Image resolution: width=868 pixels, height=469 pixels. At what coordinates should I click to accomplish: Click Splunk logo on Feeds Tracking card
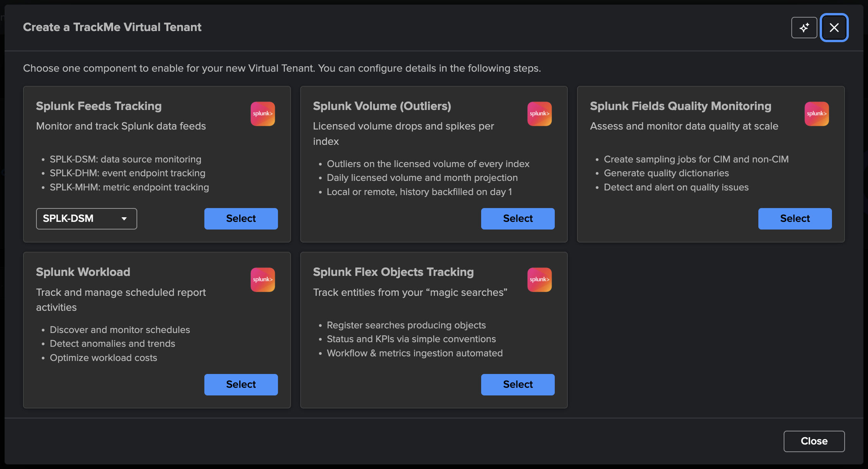coord(263,114)
